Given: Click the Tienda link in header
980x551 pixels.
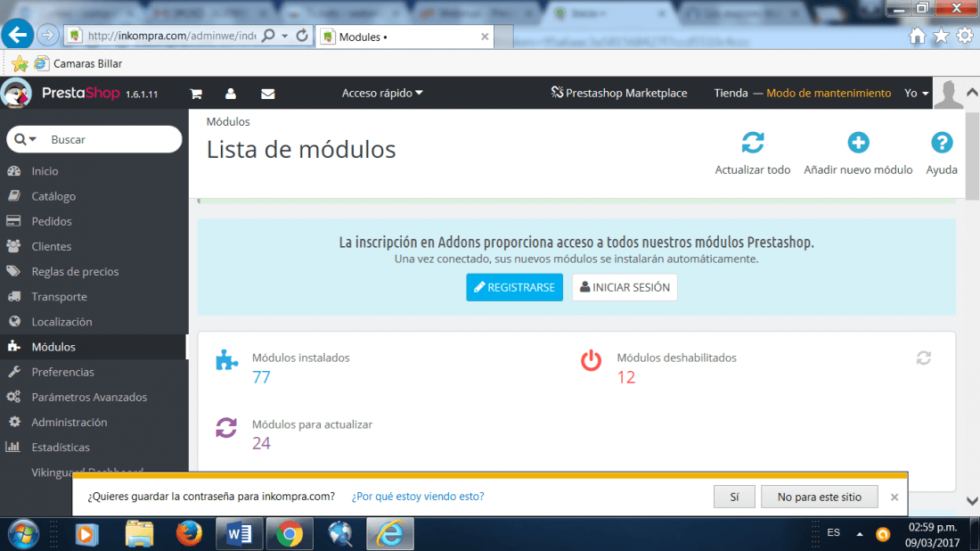Looking at the screenshot, I should tap(731, 94).
